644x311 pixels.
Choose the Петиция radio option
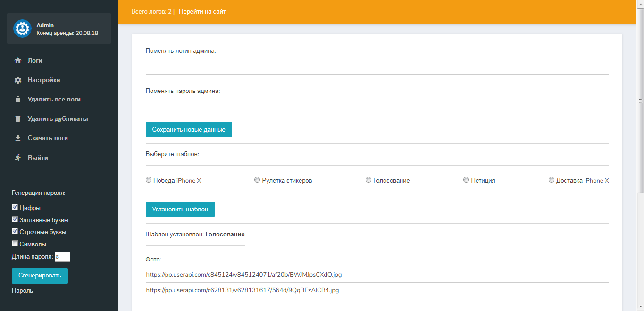click(x=466, y=180)
